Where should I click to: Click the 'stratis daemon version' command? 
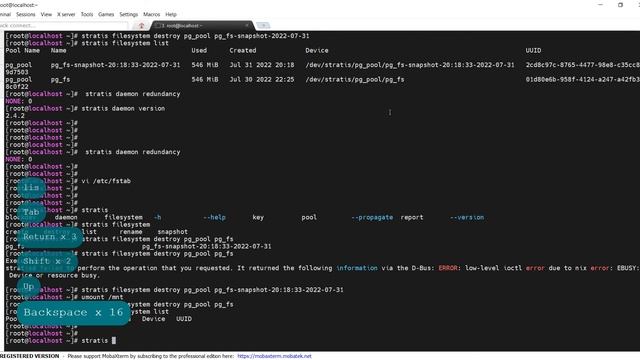(123, 109)
